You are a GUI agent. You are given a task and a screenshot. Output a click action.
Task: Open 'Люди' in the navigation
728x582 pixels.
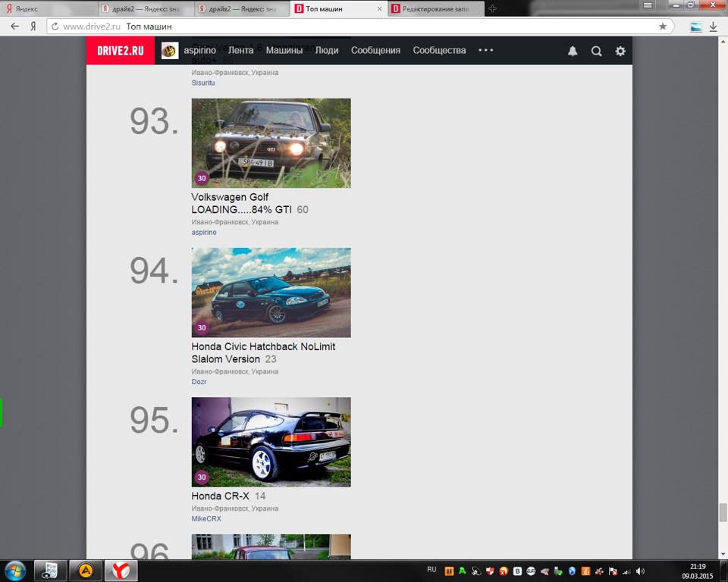(x=327, y=50)
